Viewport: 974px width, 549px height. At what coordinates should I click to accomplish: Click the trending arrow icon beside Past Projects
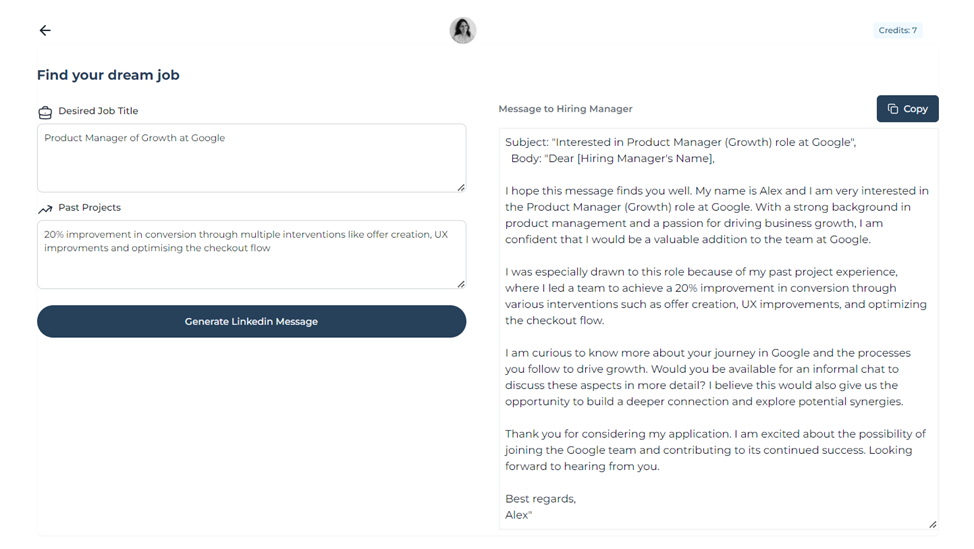coord(45,209)
